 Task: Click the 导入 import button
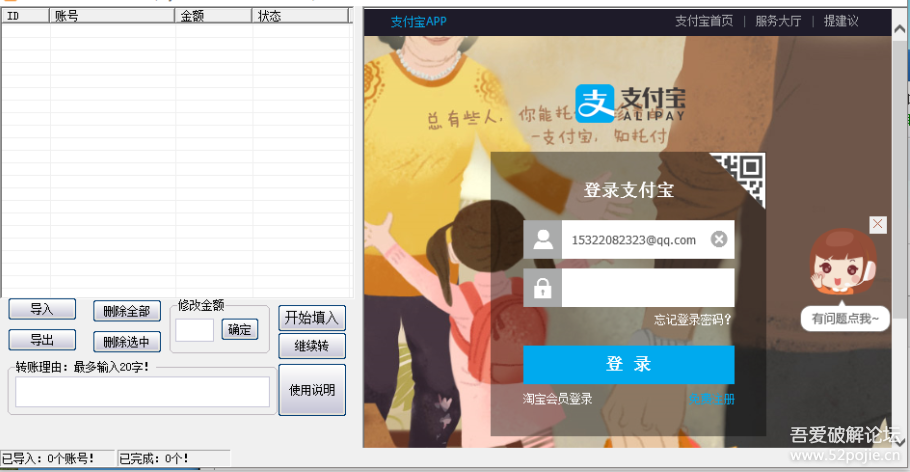[42, 309]
